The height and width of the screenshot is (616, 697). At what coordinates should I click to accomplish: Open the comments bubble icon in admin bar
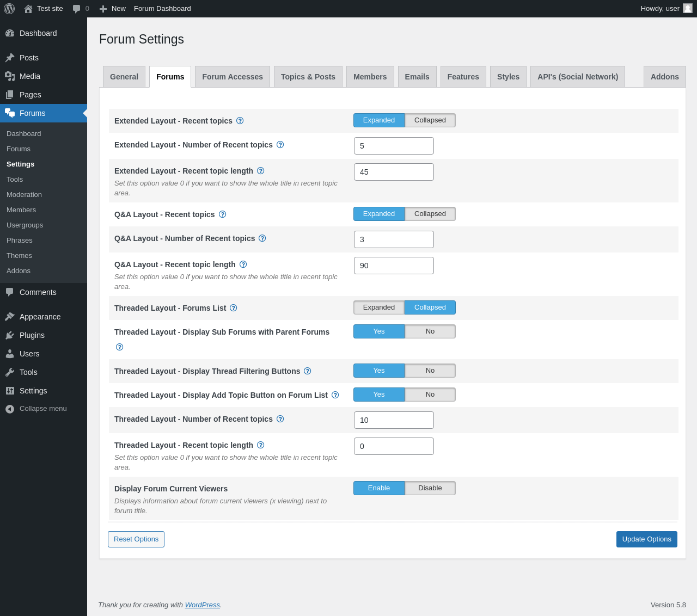pos(77,9)
